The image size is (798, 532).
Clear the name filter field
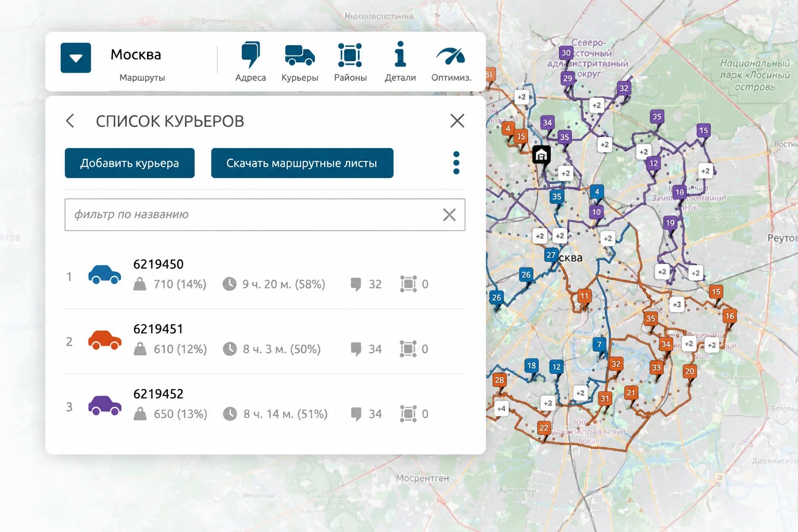449,215
